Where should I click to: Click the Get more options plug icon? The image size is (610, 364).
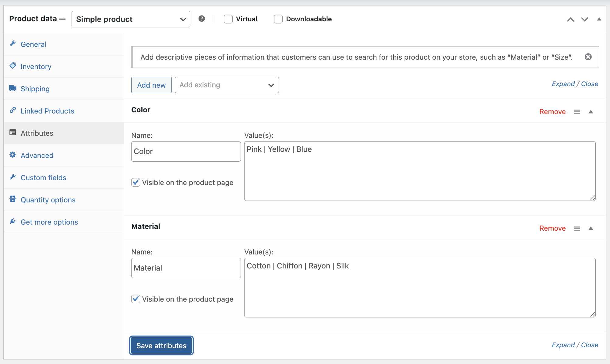click(x=13, y=221)
